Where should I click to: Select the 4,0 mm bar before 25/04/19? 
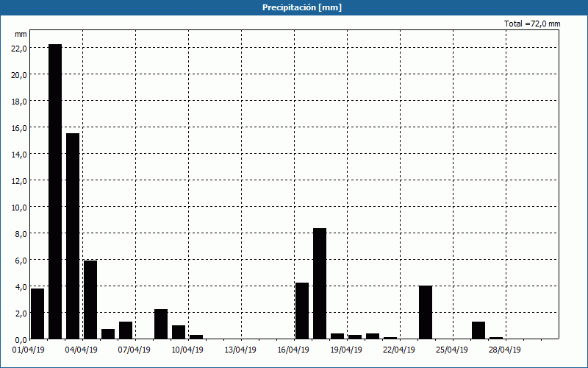click(x=426, y=312)
